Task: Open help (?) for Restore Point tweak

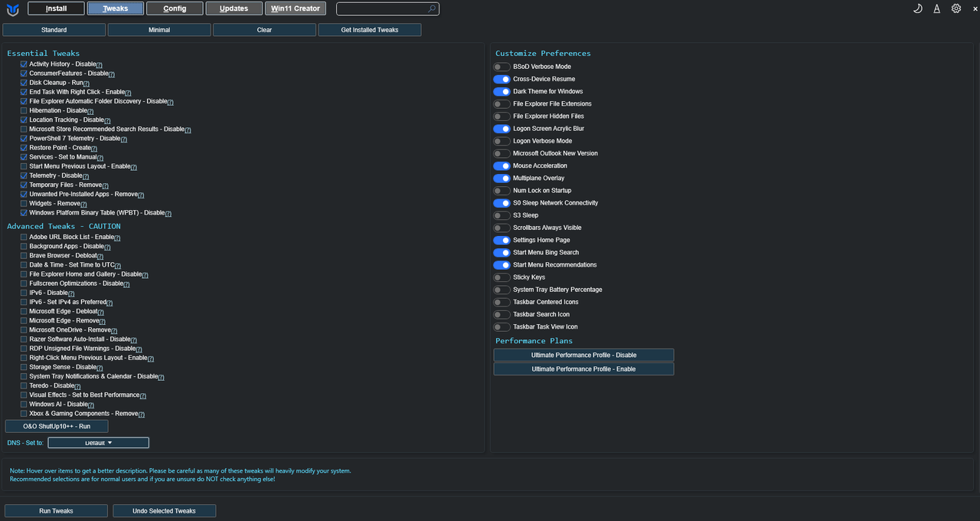Action: point(93,149)
